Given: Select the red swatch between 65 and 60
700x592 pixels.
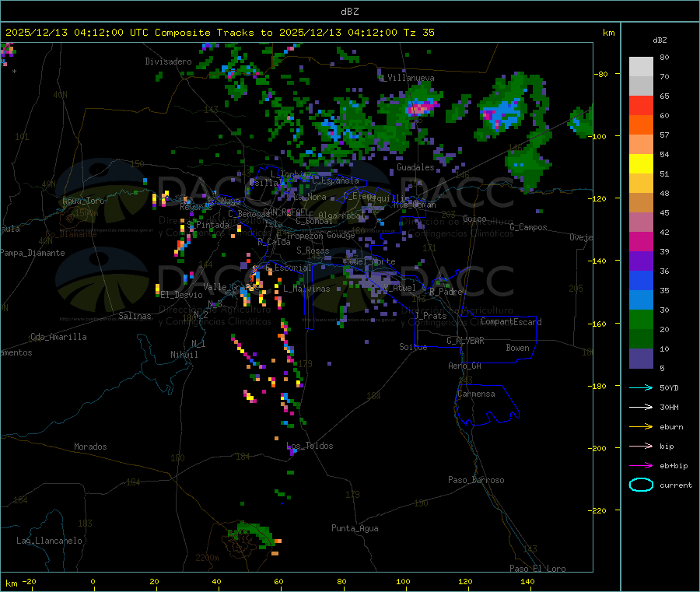Looking at the screenshot, I should (x=641, y=106).
